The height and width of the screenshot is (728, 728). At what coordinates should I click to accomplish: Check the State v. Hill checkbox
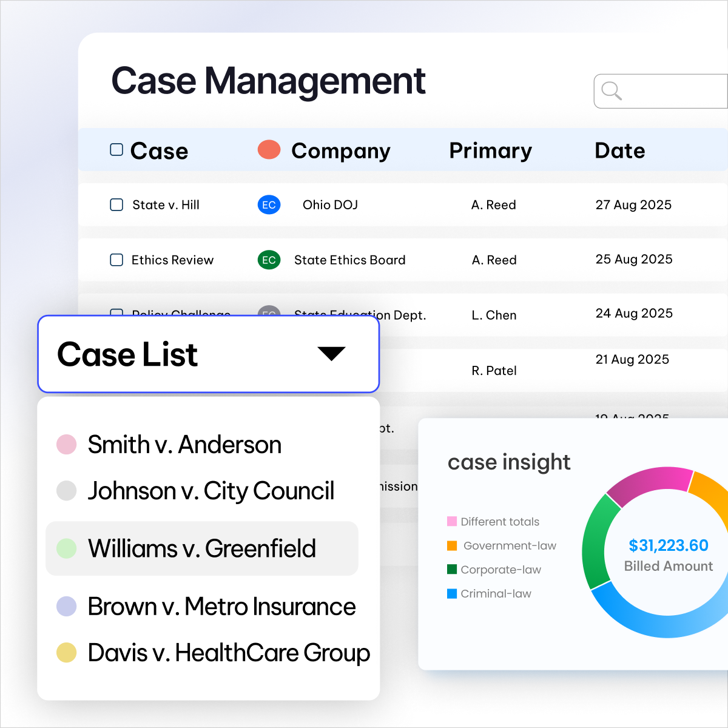point(116,204)
